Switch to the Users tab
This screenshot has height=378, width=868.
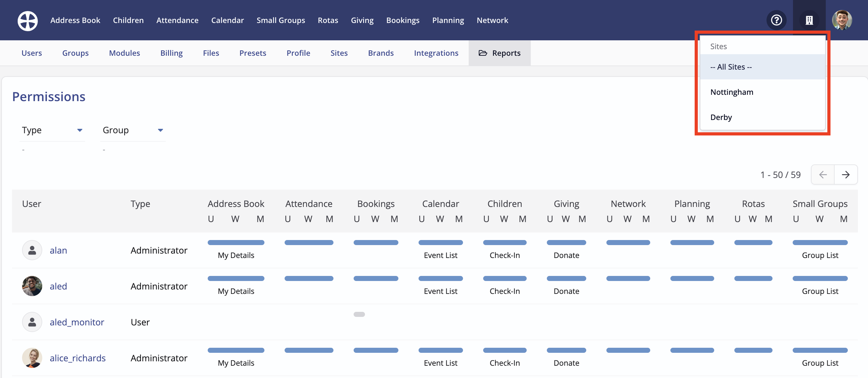coord(31,53)
